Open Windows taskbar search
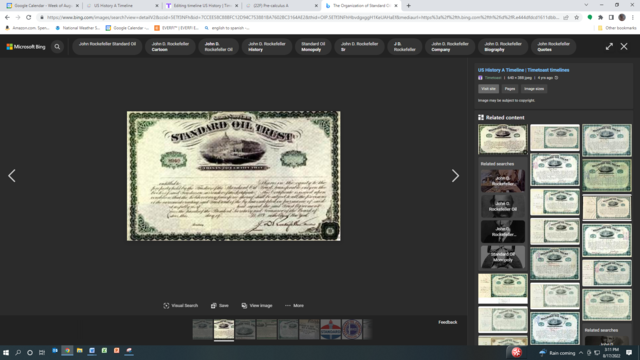Screen dimensions: 640x360 click(x=18, y=353)
